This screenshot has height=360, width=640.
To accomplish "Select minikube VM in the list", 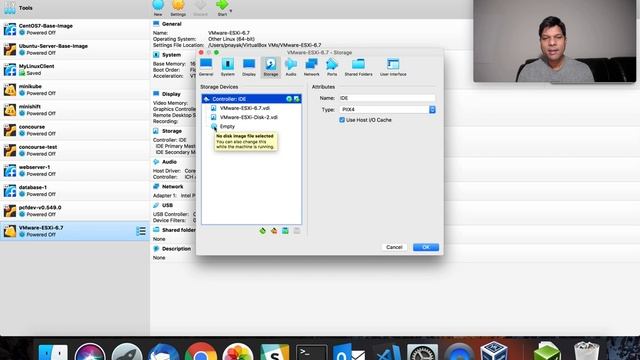I will [x=75, y=90].
